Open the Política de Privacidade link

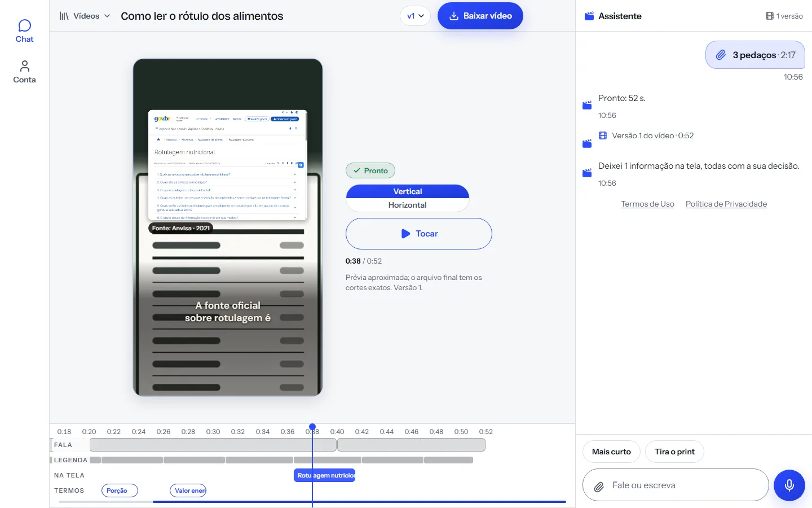point(726,204)
